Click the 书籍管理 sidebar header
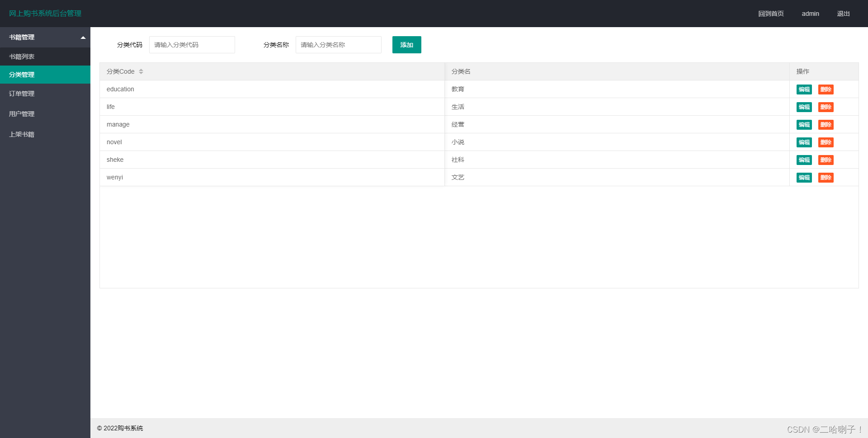Viewport: 868px width, 438px height. coord(45,37)
